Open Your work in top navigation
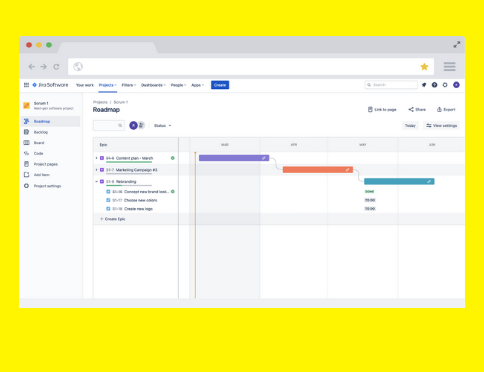 tap(85, 85)
